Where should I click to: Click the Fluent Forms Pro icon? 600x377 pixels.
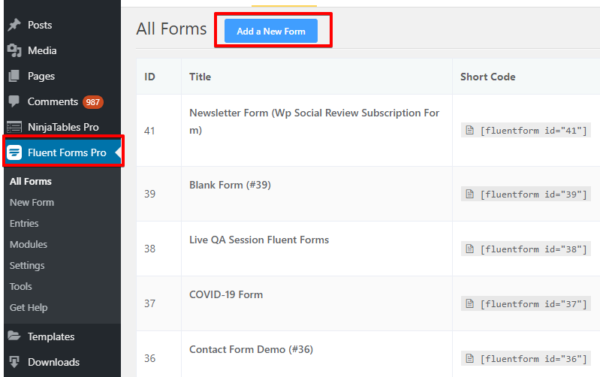14,152
